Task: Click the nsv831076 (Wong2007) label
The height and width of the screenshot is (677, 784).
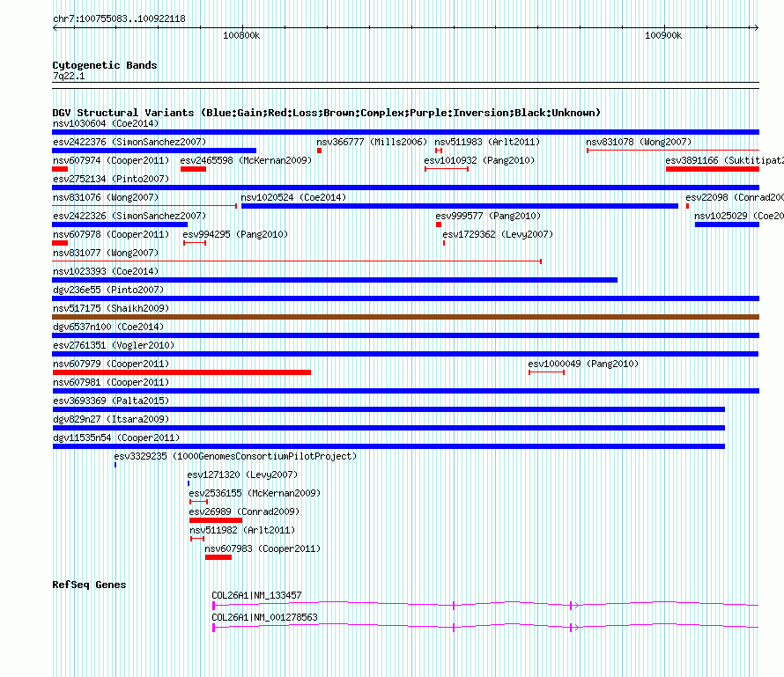Action: [x=106, y=197]
